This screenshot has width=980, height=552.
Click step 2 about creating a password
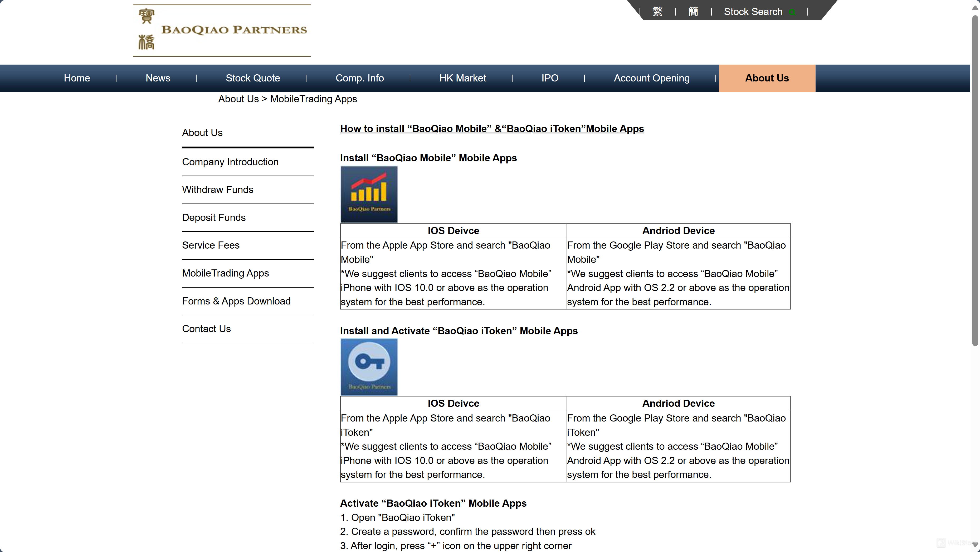467,532
